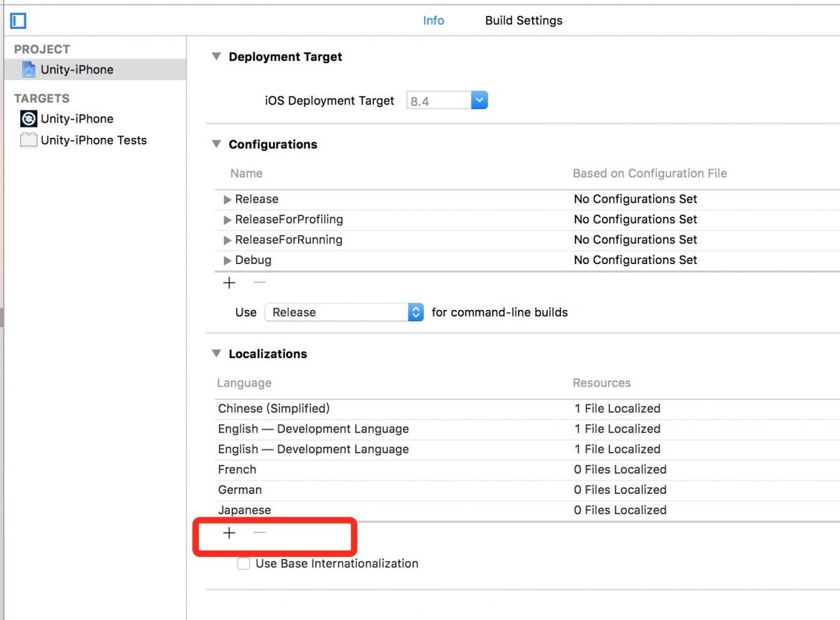Viewport: 840px width, 620px height.
Task: Click Based on Configuration File column header
Action: click(x=650, y=173)
